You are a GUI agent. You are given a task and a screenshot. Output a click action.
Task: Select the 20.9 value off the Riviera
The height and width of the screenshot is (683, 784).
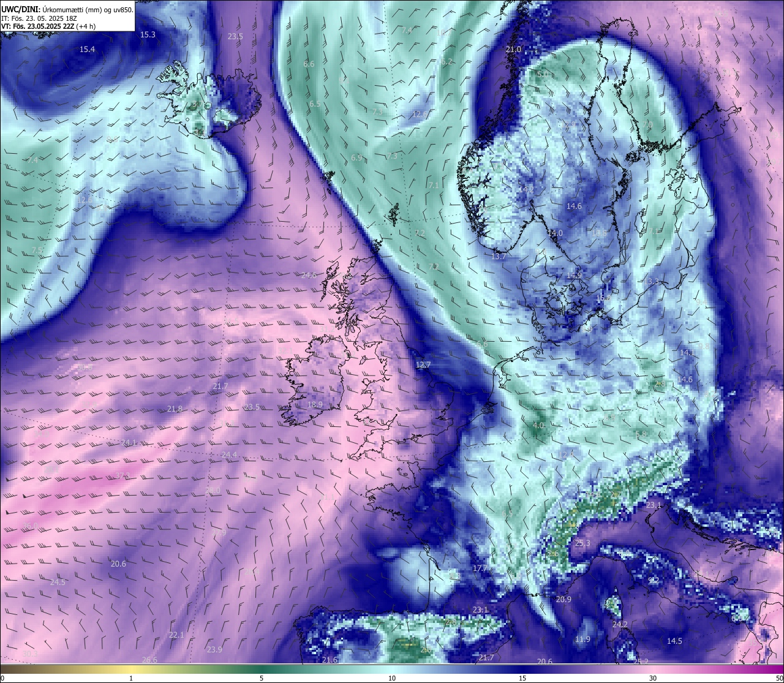coord(563,600)
